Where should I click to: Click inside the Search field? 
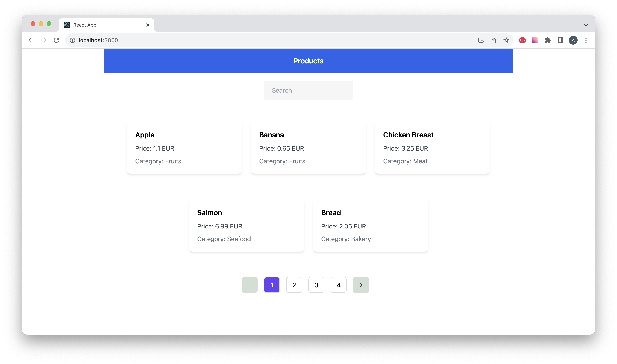click(308, 90)
